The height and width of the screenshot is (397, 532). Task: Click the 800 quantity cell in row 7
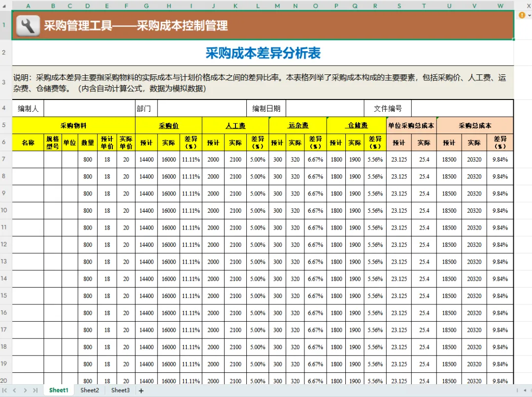pos(88,160)
